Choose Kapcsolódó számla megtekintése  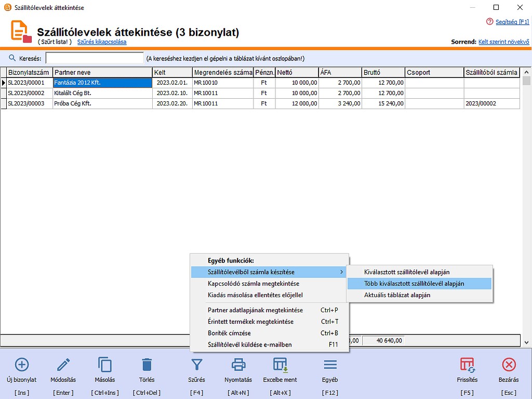tap(253, 284)
